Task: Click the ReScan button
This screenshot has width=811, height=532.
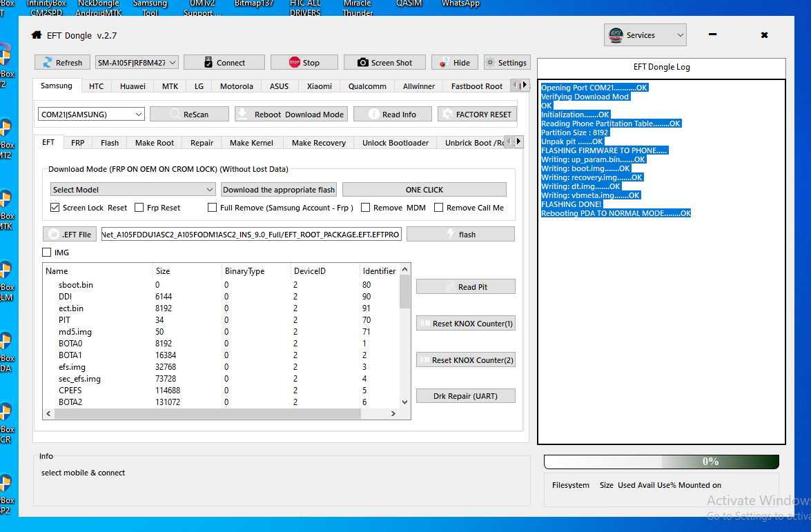Action: (x=189, y=115)
